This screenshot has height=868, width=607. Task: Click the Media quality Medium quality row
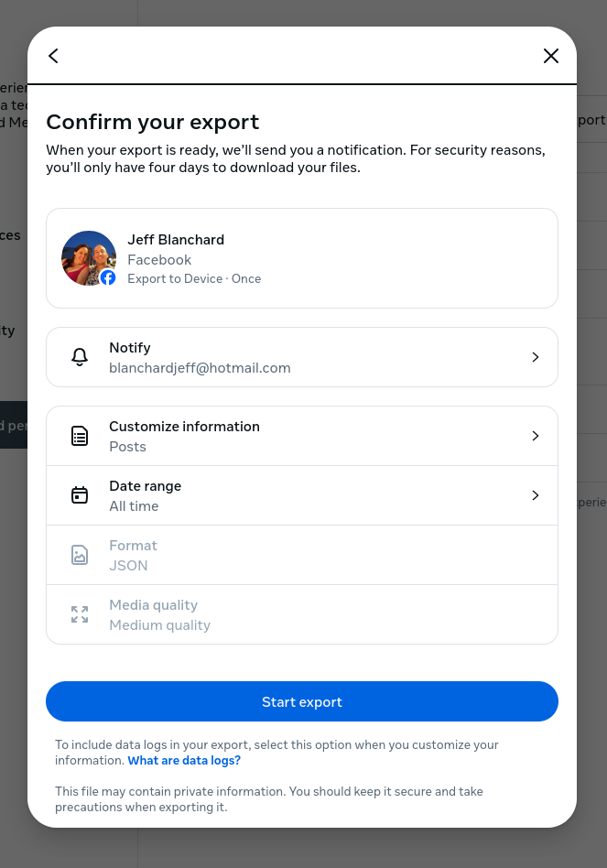302,614
